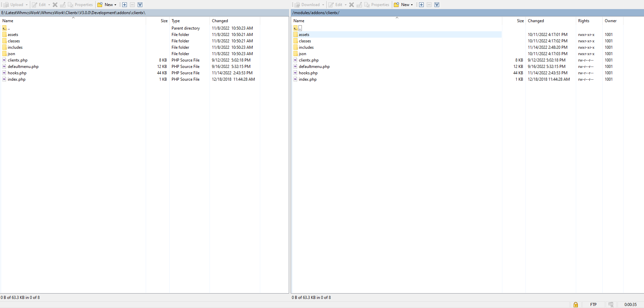Expand the Upload options dropdown arrow

(27, 5)
